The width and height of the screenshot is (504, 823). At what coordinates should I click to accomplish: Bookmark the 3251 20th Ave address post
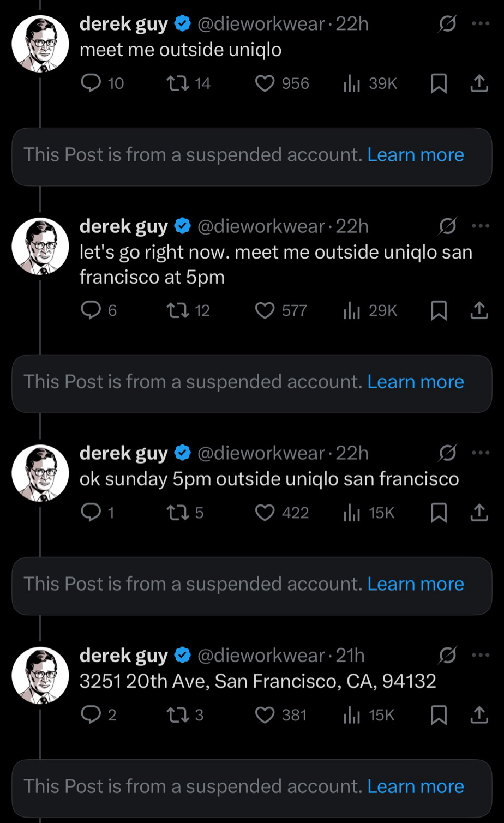(x=438, y=715)
